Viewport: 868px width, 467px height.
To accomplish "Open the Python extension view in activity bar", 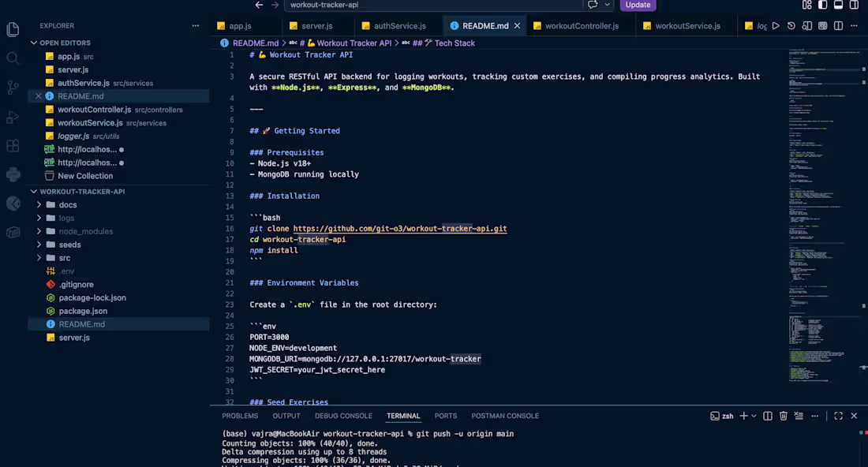I will [13, 175].
